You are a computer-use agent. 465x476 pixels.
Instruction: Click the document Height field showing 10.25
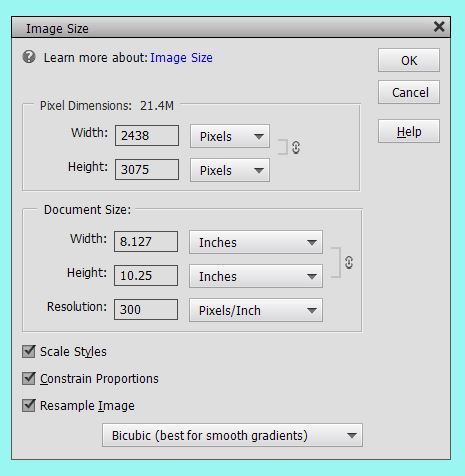[146, 276]
